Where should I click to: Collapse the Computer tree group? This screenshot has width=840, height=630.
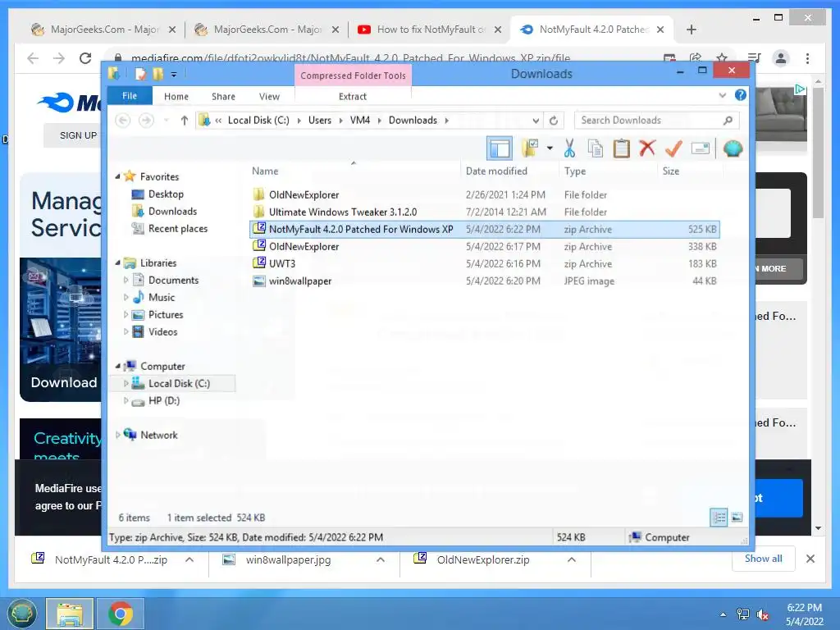pyautogui.click(x=117, y=366)
